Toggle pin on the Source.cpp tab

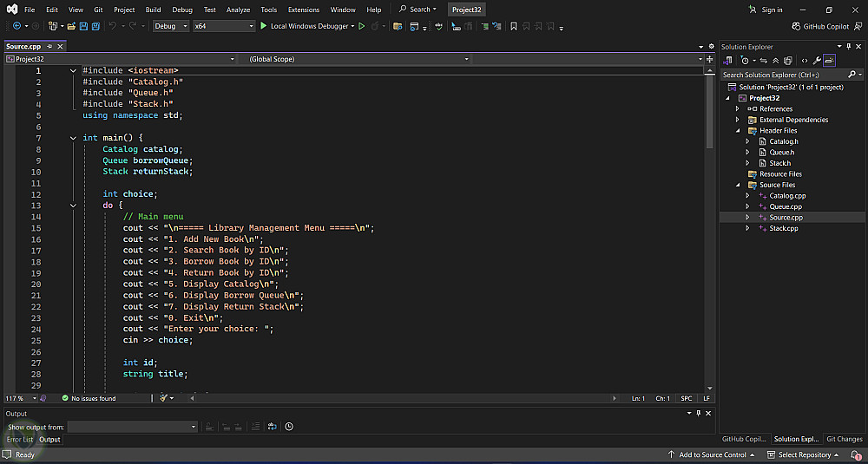click(x=49, y=46)
